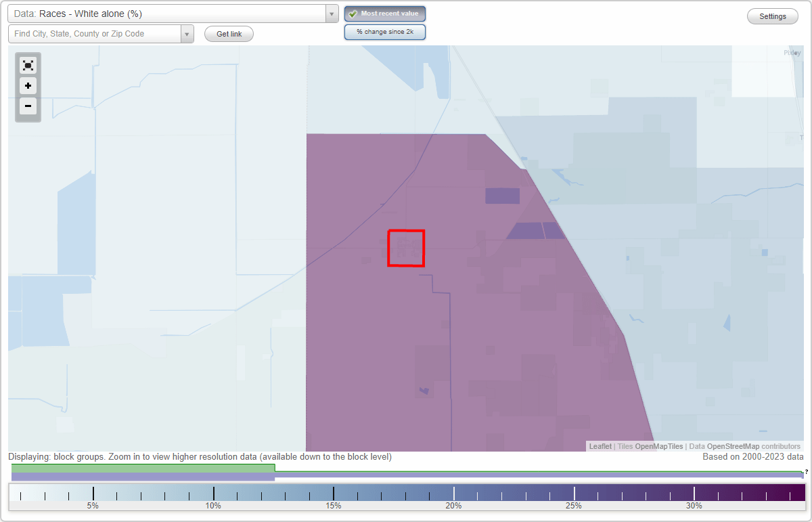This screenshot has width=812, height=522.
Task: Click the green checkmark on Most recent value
Action: click(x=353, y=13)
